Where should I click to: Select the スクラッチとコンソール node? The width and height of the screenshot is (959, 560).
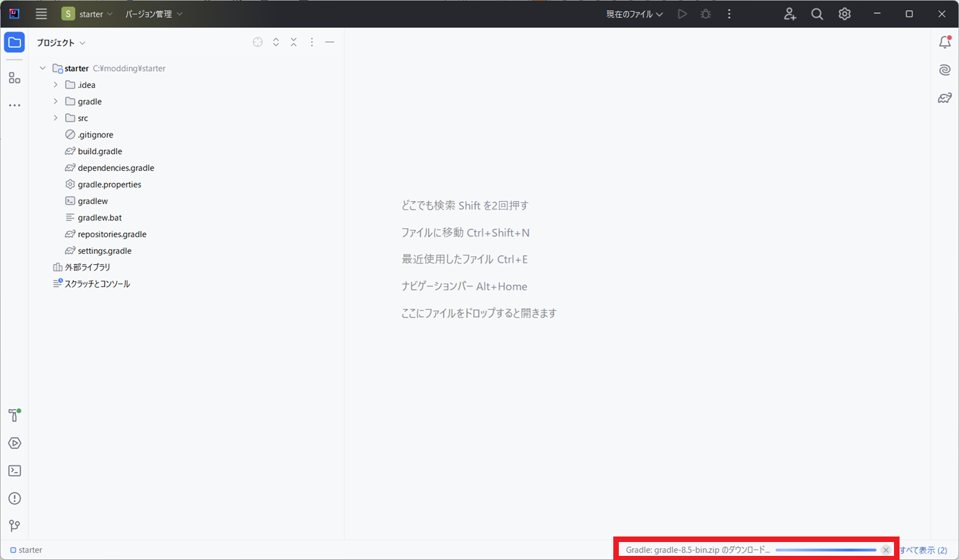(91, 284)
